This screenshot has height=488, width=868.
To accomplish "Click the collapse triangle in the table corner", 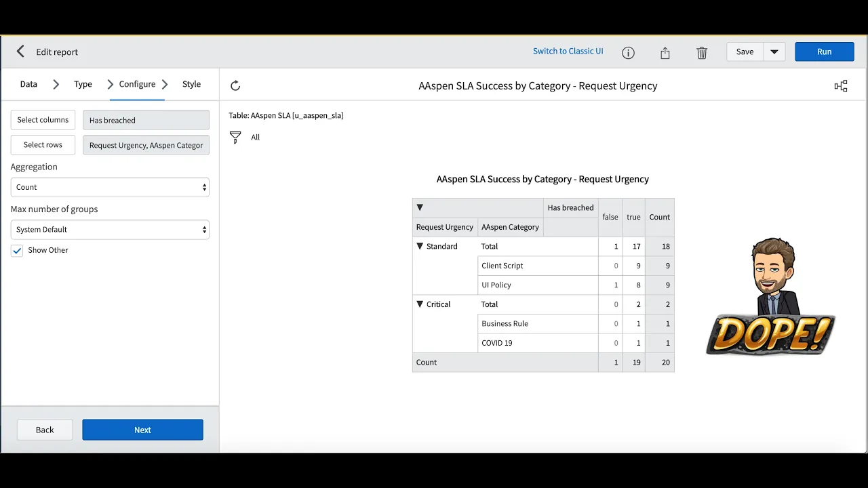I will pyautogui.click(x=420, y=207).
